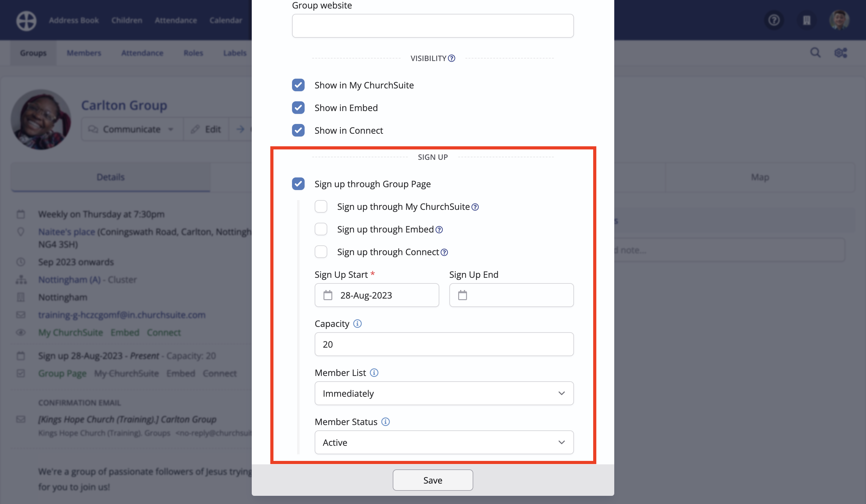Click the Member List info icon
The height and width of the screenshot is (504, 866).
[374, 373]
